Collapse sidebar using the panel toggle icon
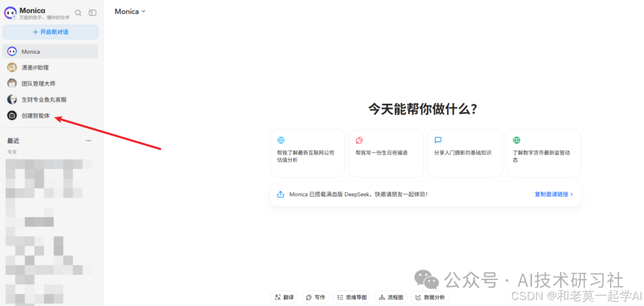 (93, 13)
